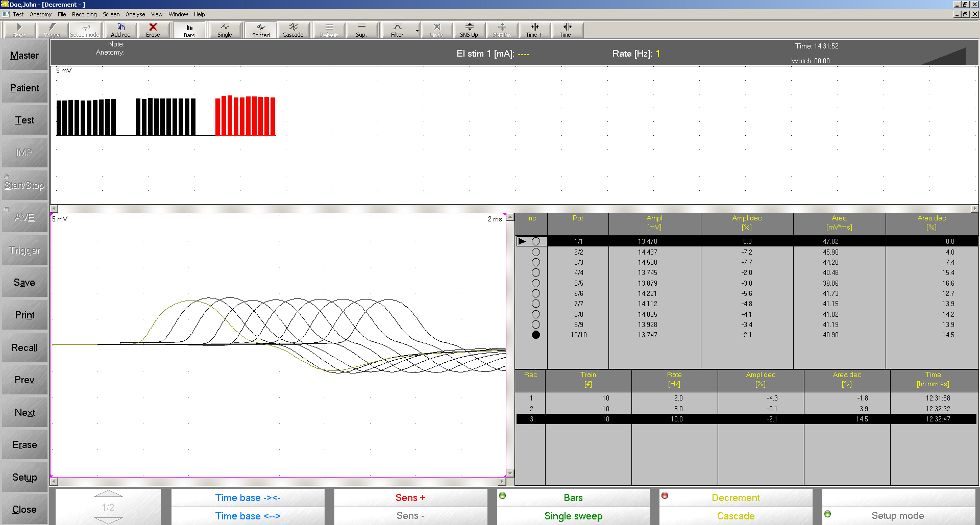Click the Undo toolbar icon

(436, 30)
